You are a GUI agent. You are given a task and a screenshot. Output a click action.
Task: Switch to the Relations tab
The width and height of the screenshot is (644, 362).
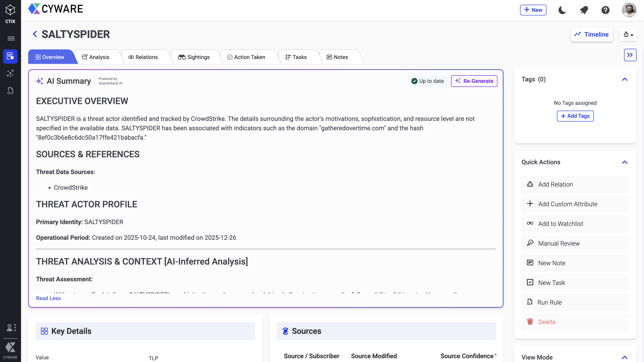[x=143, y=57]
